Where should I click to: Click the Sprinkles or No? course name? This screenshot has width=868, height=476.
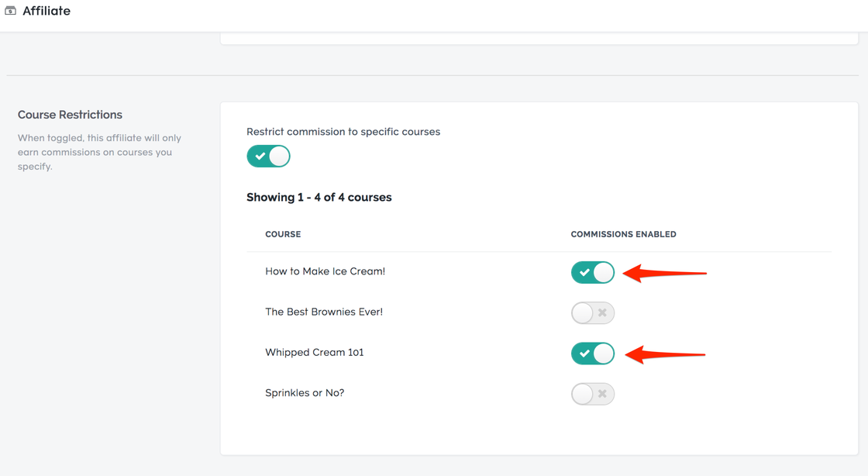click(x=305, y=393)
